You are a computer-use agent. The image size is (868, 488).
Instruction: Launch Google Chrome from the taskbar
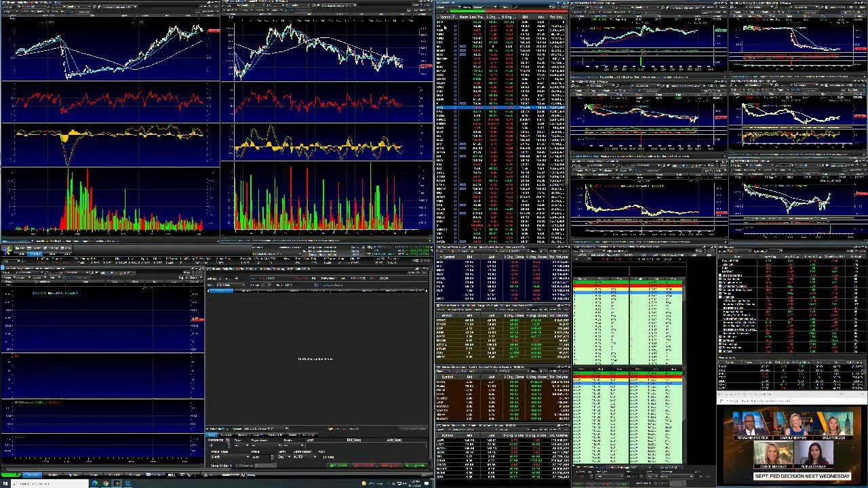click(106, 483)
